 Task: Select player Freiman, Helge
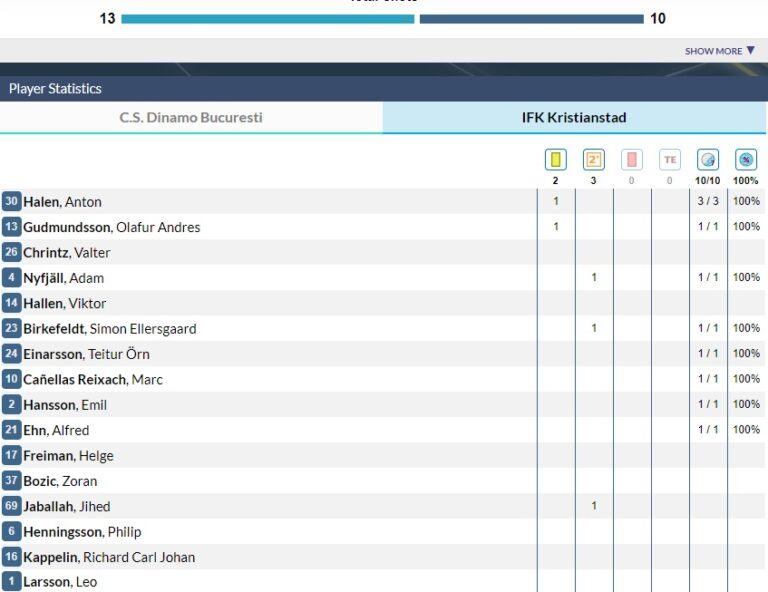point(69,456)
